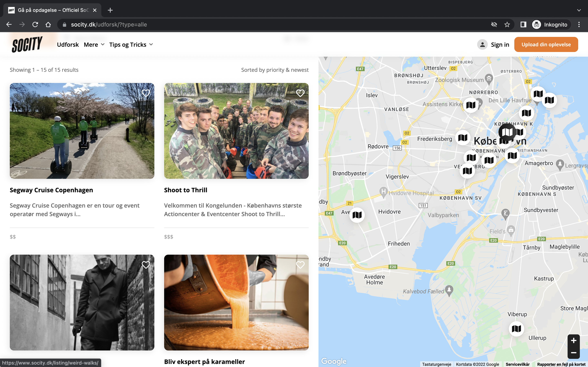Bookmark this page with the star icon

point(507,24)
